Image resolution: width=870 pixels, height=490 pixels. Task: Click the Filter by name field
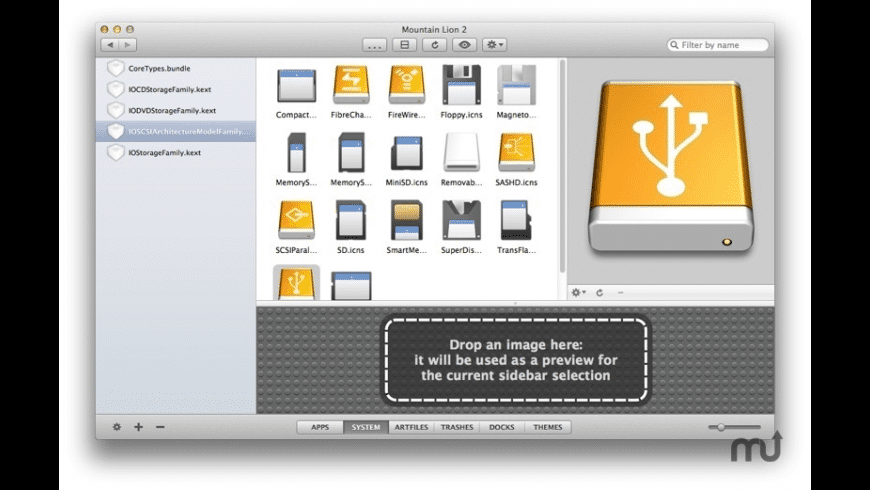pyautogui.click(x=718, y=45)
